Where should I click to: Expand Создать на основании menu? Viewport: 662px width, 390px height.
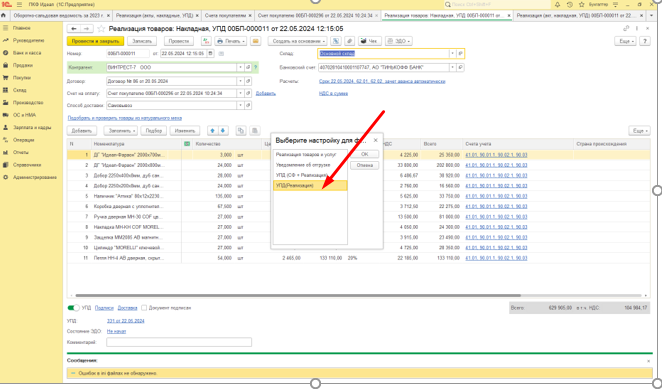(298, 41)
